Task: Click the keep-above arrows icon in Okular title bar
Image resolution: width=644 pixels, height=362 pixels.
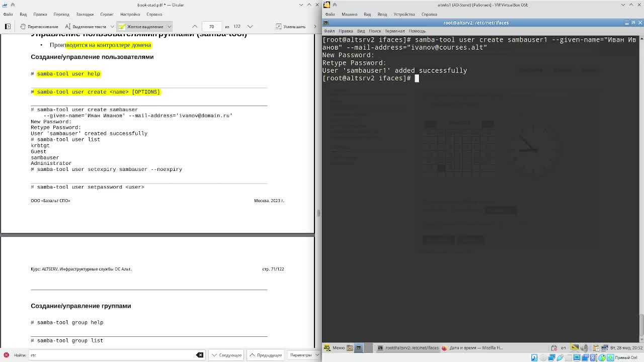Action: pyautogui.click(x=13, y=5)
